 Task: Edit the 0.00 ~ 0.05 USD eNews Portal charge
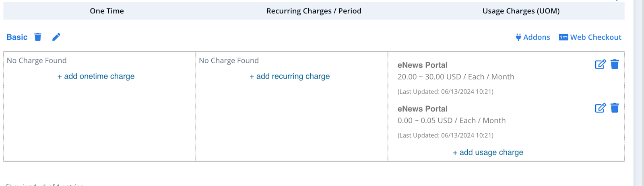pos(600,108)
